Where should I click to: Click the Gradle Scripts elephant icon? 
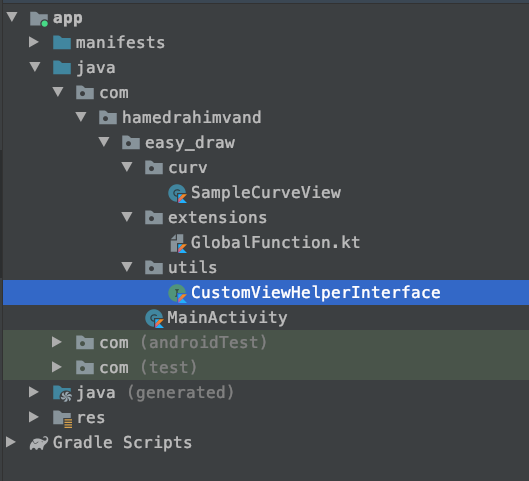(39, 443)
